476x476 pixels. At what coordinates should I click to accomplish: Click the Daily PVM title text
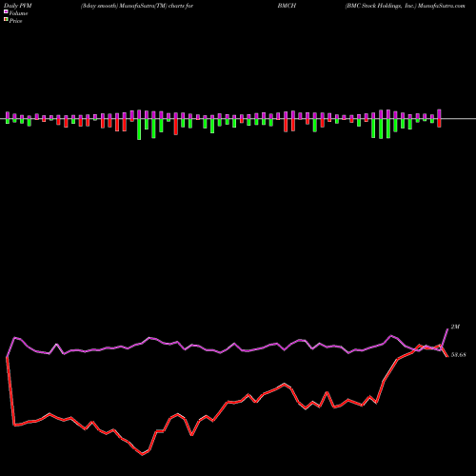tap(18, 6)
